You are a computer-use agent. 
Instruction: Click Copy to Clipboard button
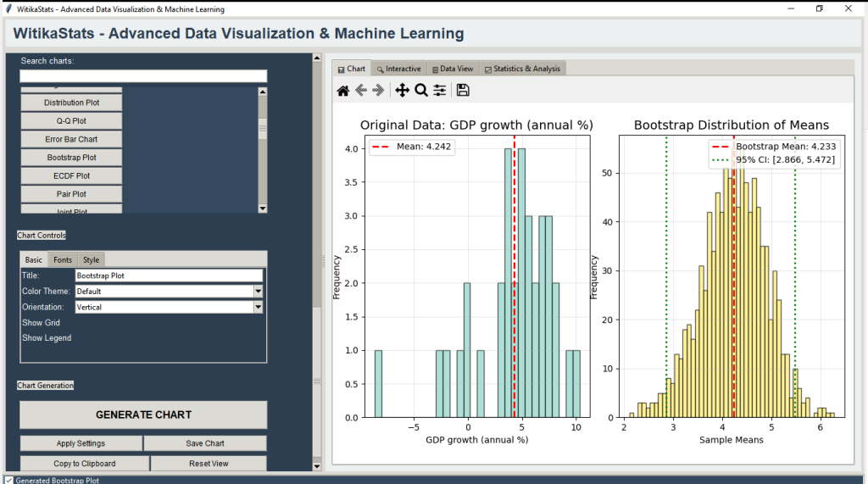(x=85, y=464)
